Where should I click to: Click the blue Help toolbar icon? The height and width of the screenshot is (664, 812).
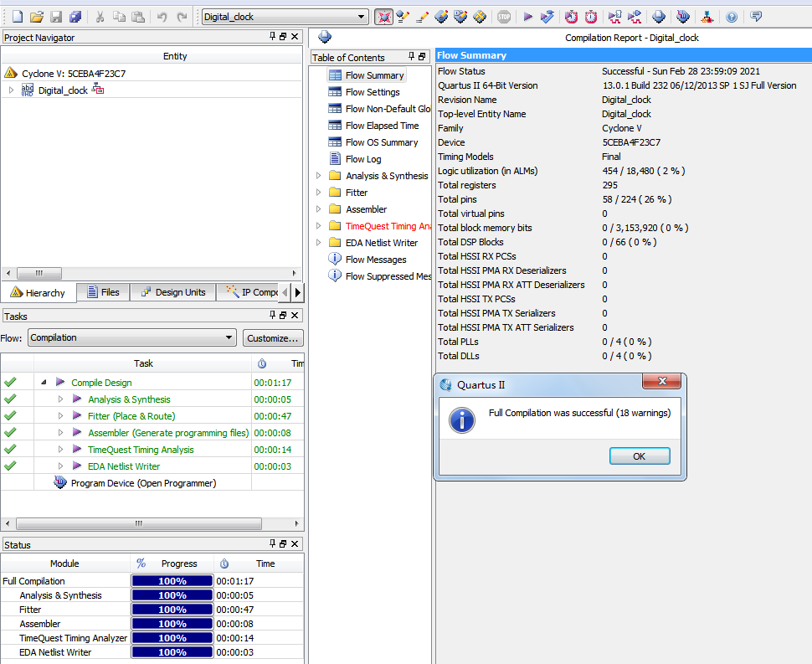[x=731, y=17]
